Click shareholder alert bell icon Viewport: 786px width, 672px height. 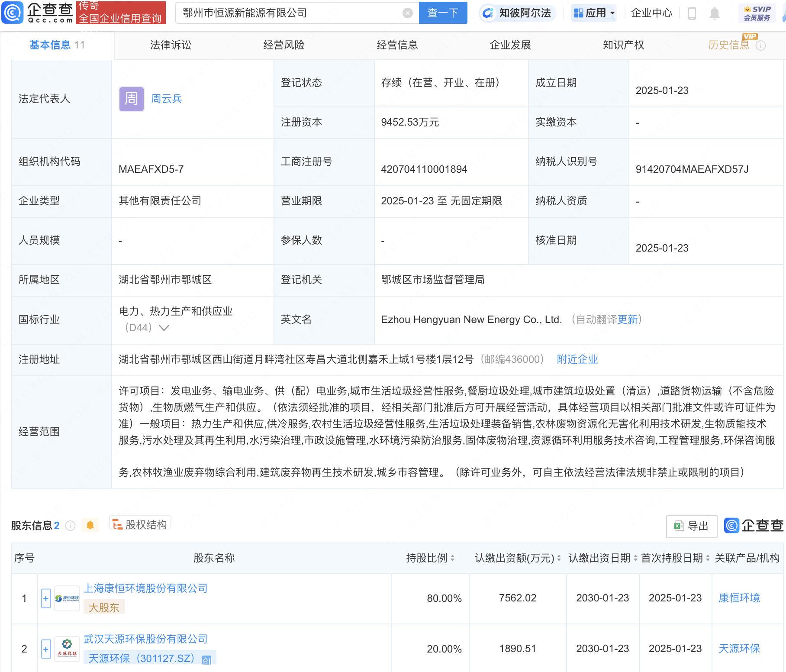point(90,525)
